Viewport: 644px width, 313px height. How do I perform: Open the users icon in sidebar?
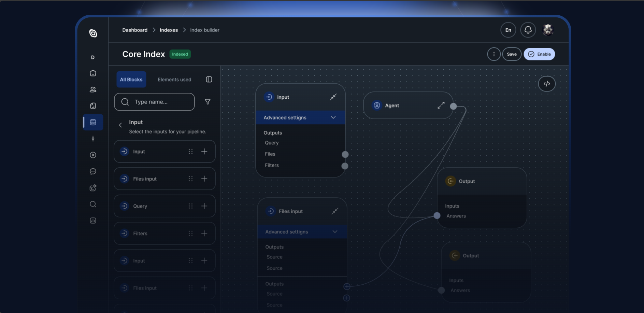click(x=93, y=89)
